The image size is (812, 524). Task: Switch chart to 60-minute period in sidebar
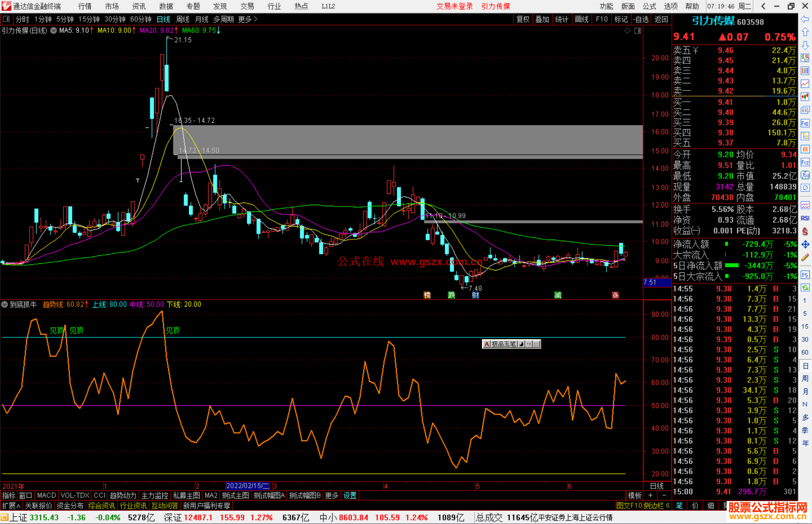(804, 352)
